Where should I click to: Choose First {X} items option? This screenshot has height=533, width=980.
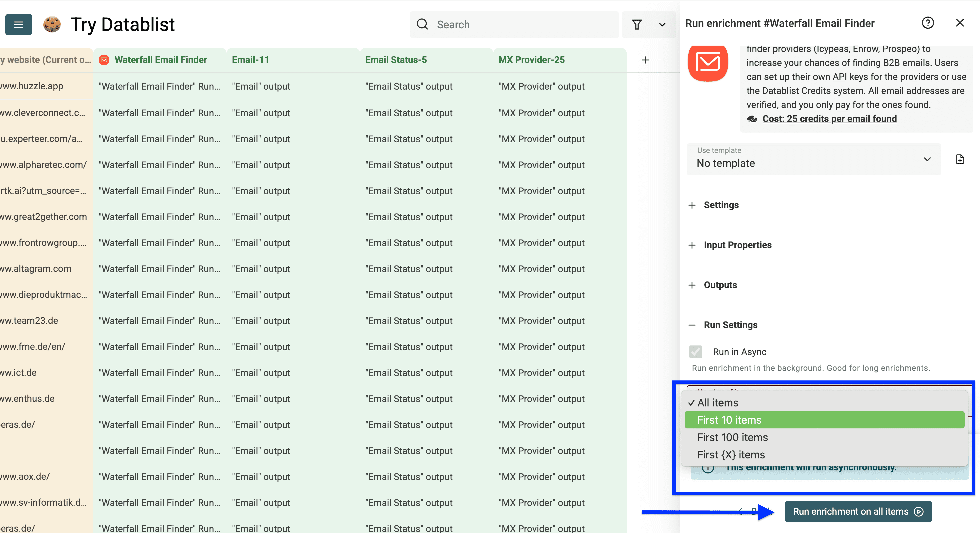[824, 455]
